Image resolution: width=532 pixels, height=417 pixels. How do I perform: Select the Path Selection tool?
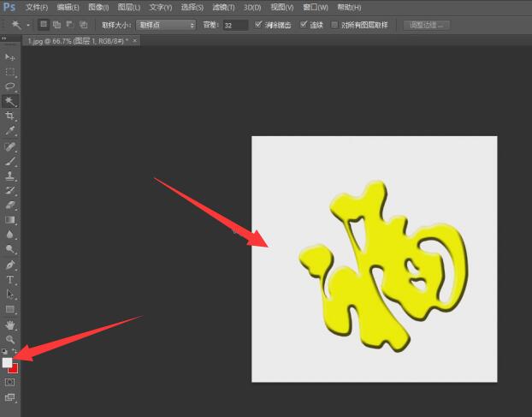click(x=10, y=294)
